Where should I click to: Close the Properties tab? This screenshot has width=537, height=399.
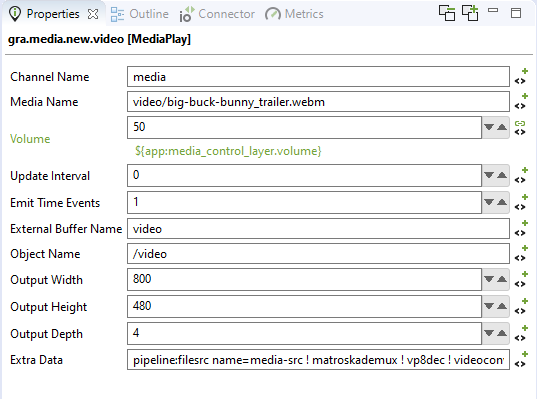tap(93, 14)
